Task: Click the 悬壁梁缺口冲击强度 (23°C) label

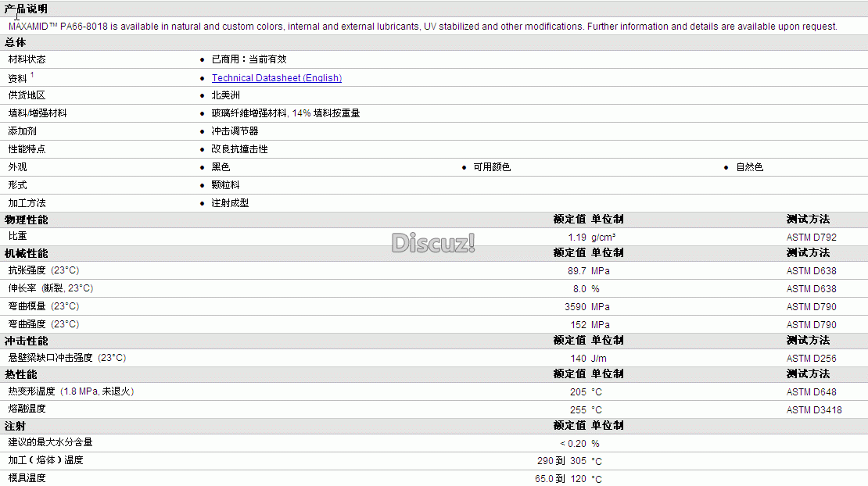Action: click(67, 358)
